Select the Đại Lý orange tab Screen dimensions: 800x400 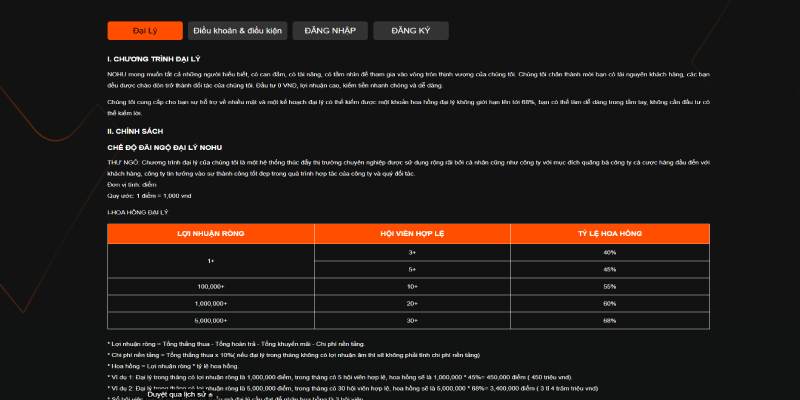145,31
